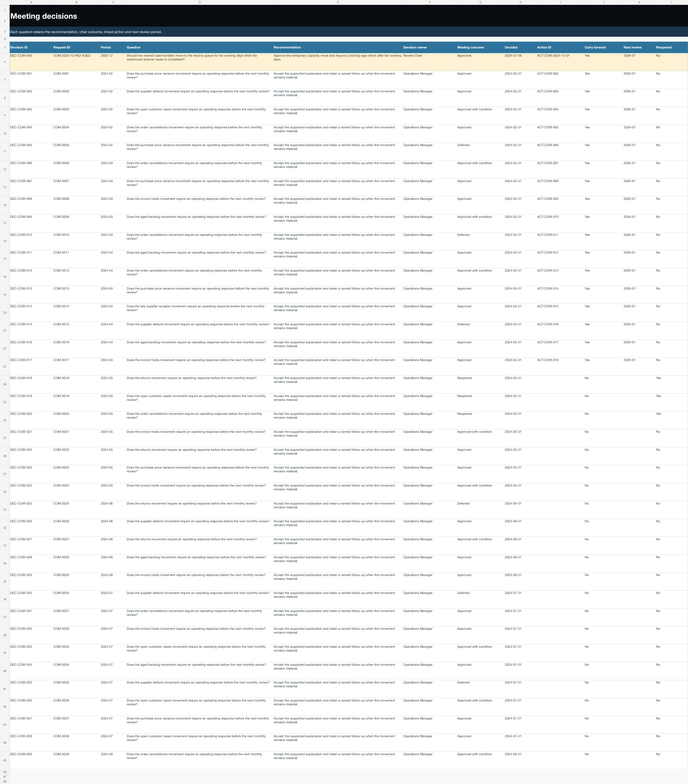Viewport: 688px width, 784px height.
Task: Select cell ACT-COM-018
Action: [560, 366]
